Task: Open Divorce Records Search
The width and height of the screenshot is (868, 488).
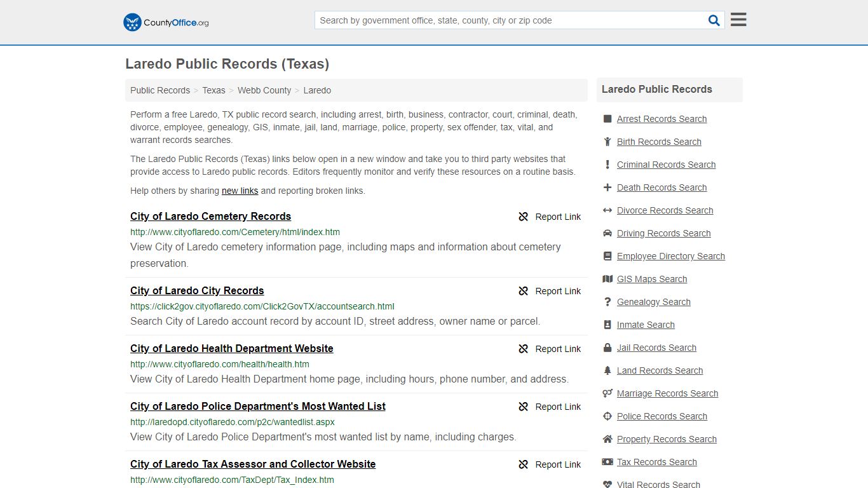Action: pos(665,210)
